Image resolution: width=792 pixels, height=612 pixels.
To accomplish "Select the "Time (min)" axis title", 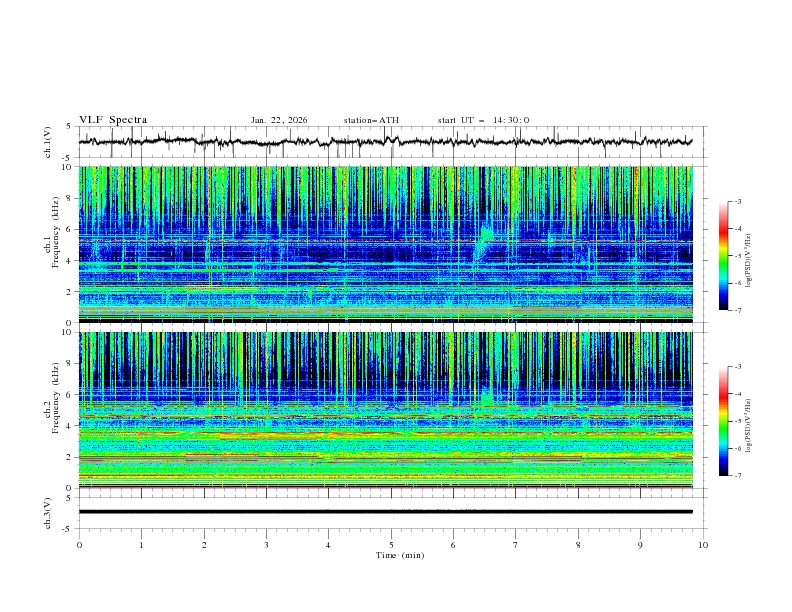I will point(400,555).
